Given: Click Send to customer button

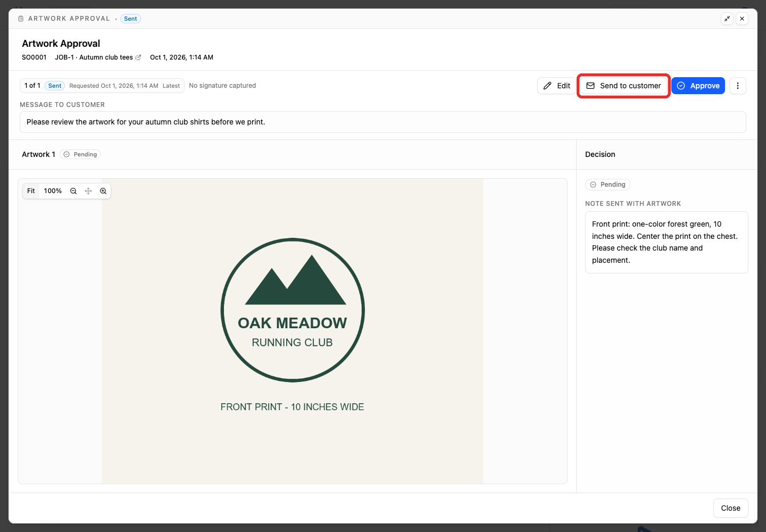Looking at the screenshot, I should 623,86.
